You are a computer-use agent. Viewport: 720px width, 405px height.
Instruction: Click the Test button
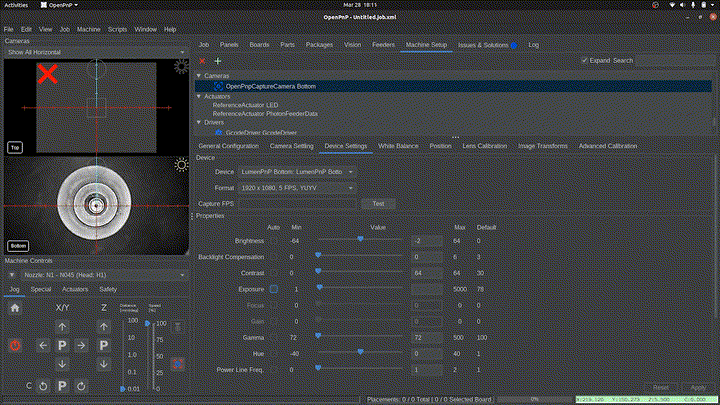(377, 203)
